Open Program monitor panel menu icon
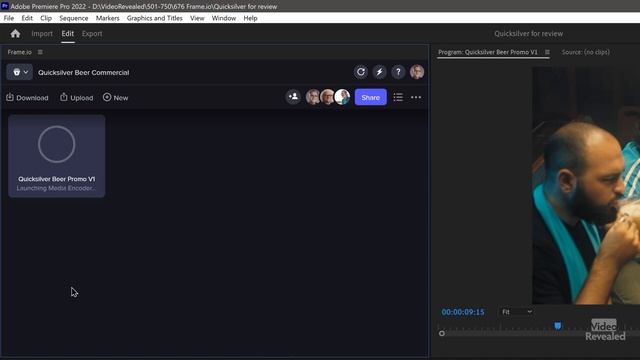 [547, 52]
